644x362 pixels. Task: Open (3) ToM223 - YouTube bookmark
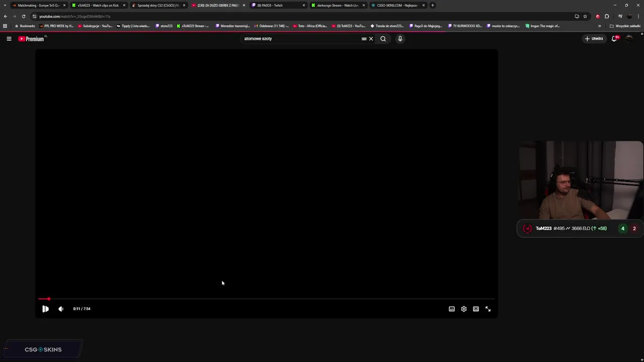coord(349,26)
